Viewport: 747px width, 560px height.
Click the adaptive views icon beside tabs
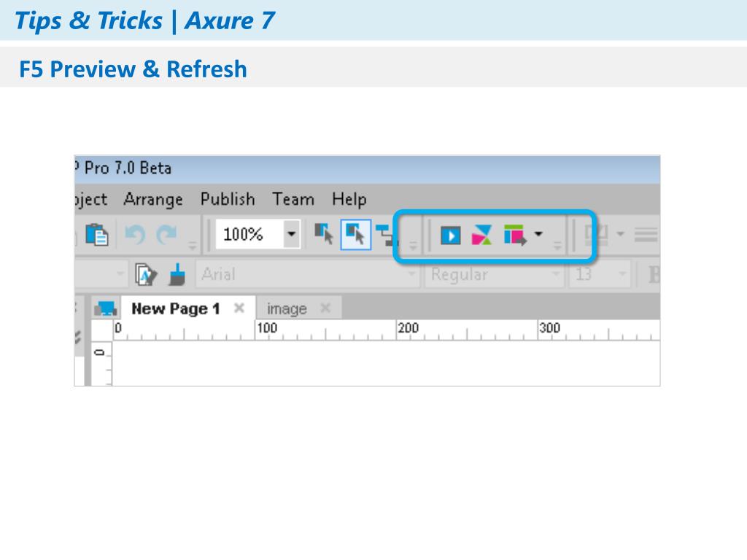106,308
